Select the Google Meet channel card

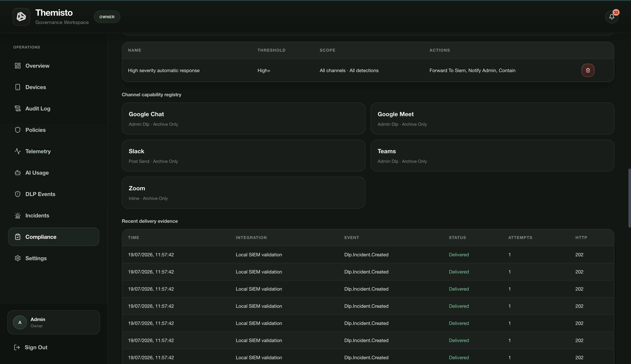tap(492, 119)
